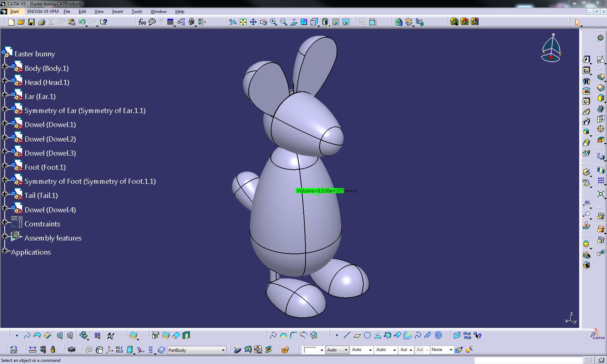Click the Design Table icon
Viewport: 607px width, 364px height.
[170, 22]
